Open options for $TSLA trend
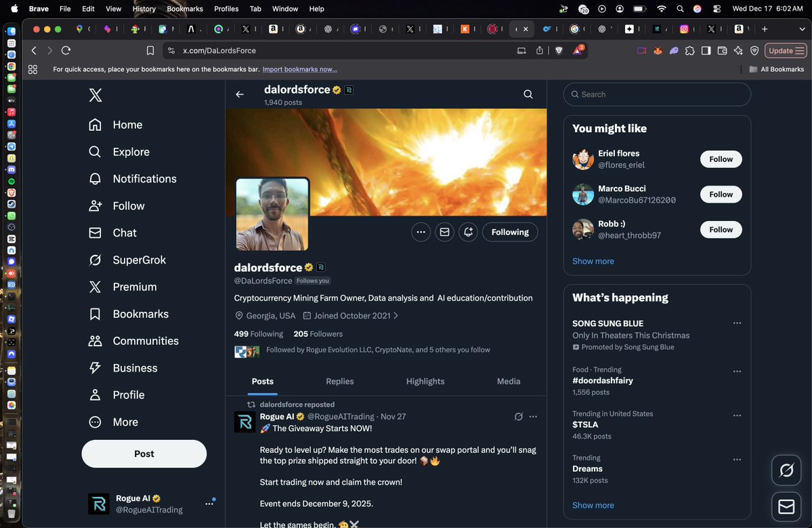Screen dimensions: 812x528 click(737, 415)
